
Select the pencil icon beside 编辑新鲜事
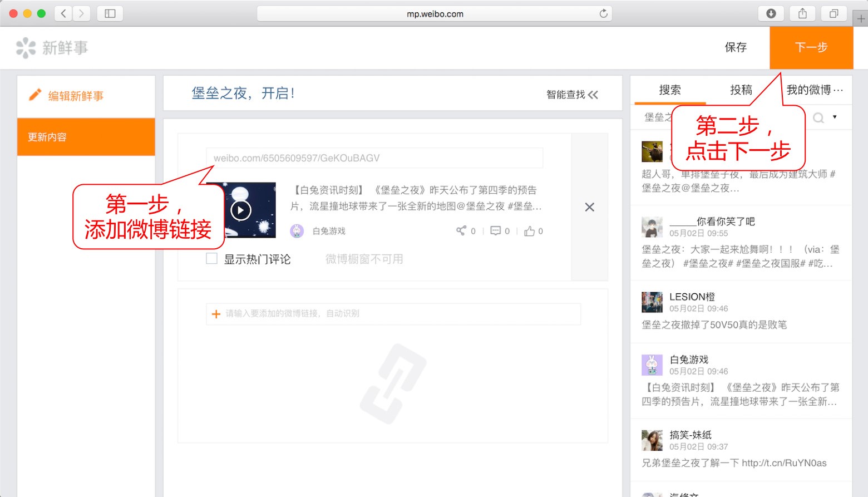(35, 95)
